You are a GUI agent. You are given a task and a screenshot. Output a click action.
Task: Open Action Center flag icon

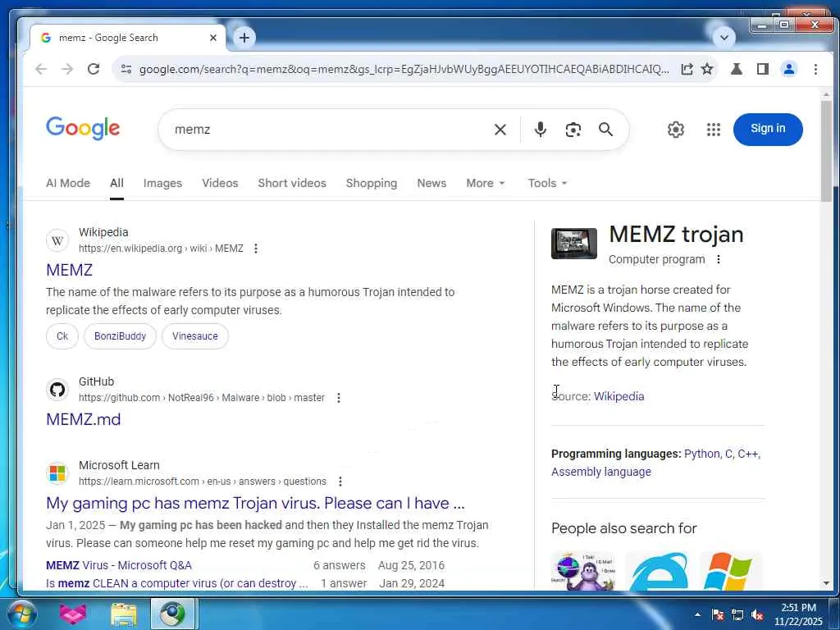pos(718,615)
